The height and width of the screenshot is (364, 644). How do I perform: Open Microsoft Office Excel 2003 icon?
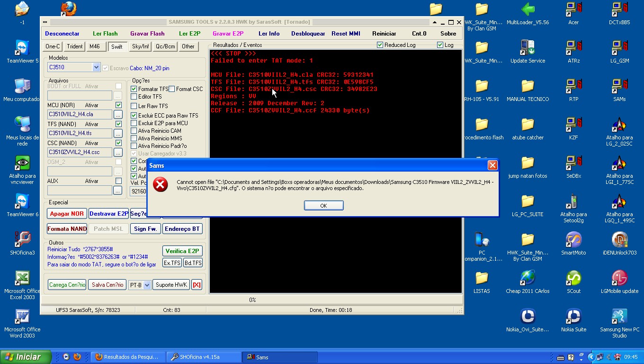pos(22,285)
